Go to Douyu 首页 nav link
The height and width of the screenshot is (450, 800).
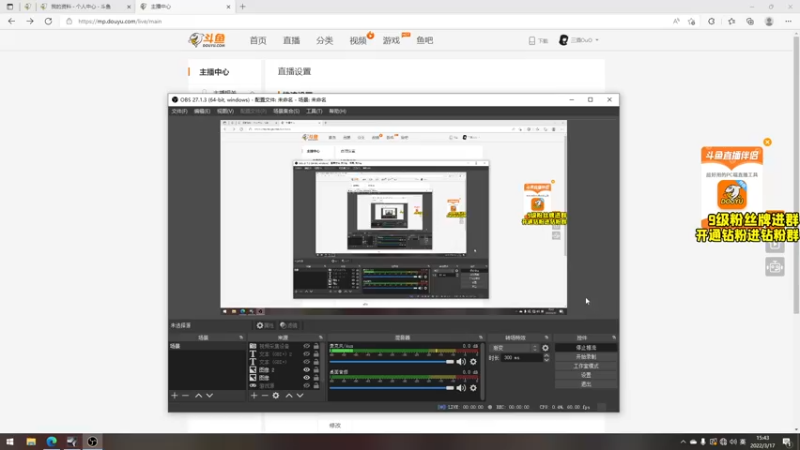(x=258, y=40)
